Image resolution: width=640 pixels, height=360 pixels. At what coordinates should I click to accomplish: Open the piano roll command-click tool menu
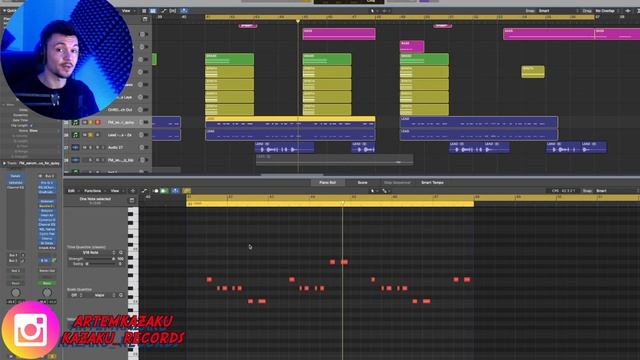pyautogui.click(x=385, y=191)
